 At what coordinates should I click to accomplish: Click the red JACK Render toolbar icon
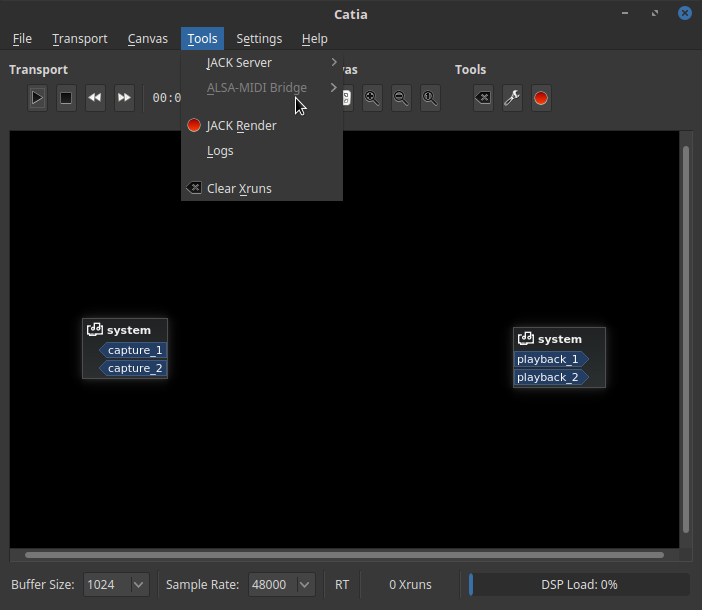click(541, 98)
